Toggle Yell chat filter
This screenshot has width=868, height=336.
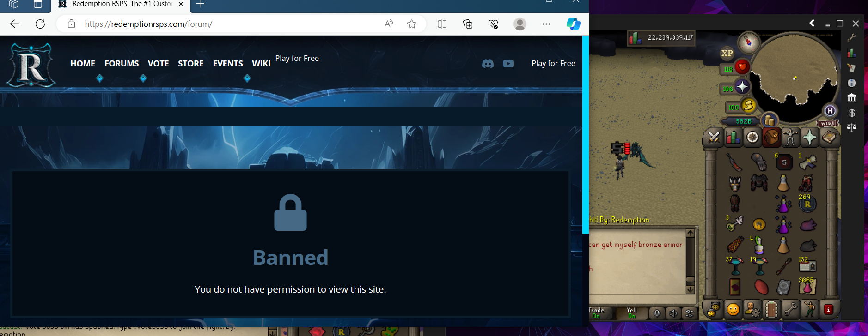pos(631,313)
